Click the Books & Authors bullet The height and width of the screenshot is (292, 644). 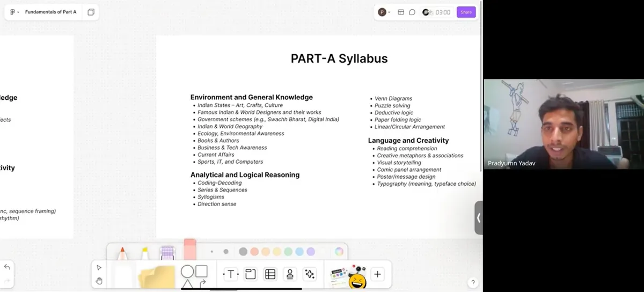(x=218, y=141)
